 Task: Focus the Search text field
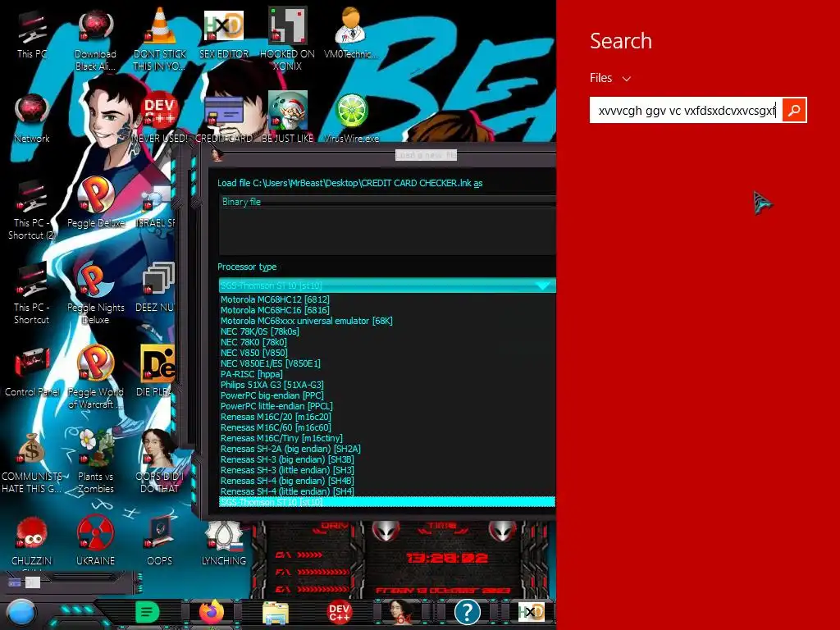tap(686, 111)
